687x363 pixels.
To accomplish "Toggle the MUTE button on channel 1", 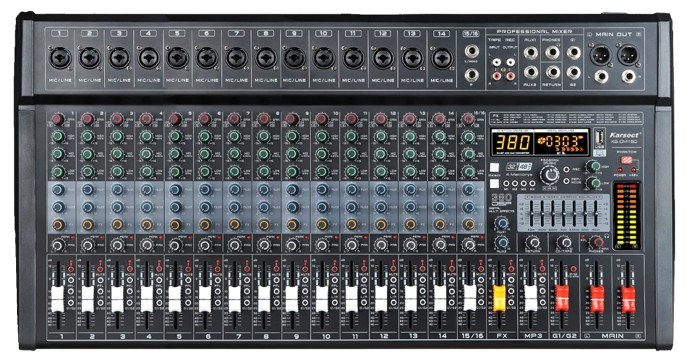I will [71, 269].
